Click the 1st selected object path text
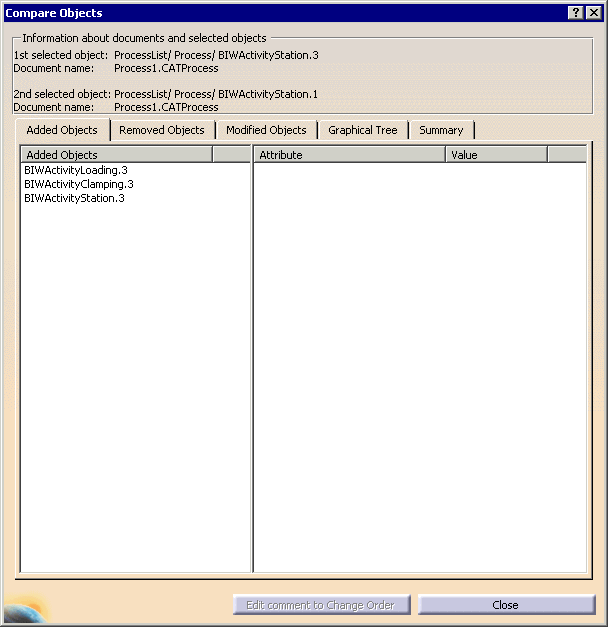608x627 pixels. (216, 55)
